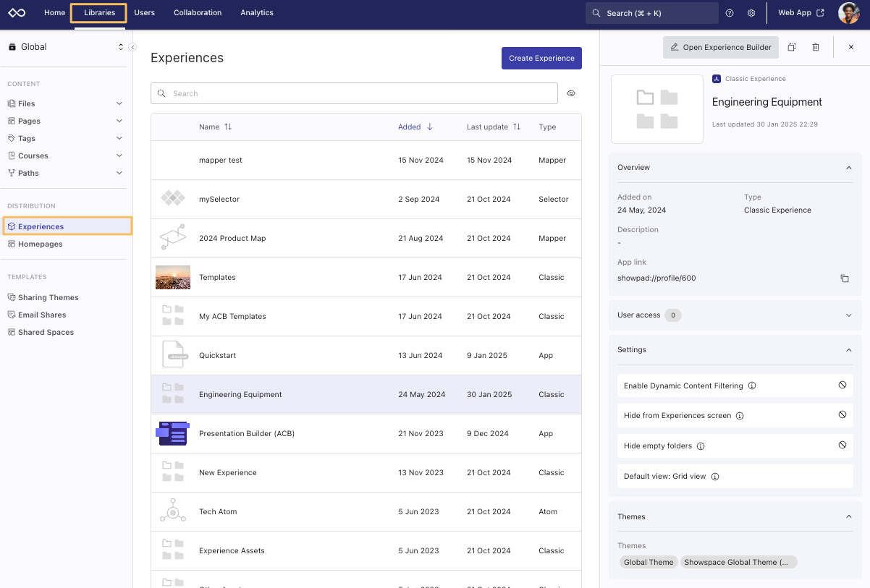Click the Create Experience button
870x588 pixels.
541,59
